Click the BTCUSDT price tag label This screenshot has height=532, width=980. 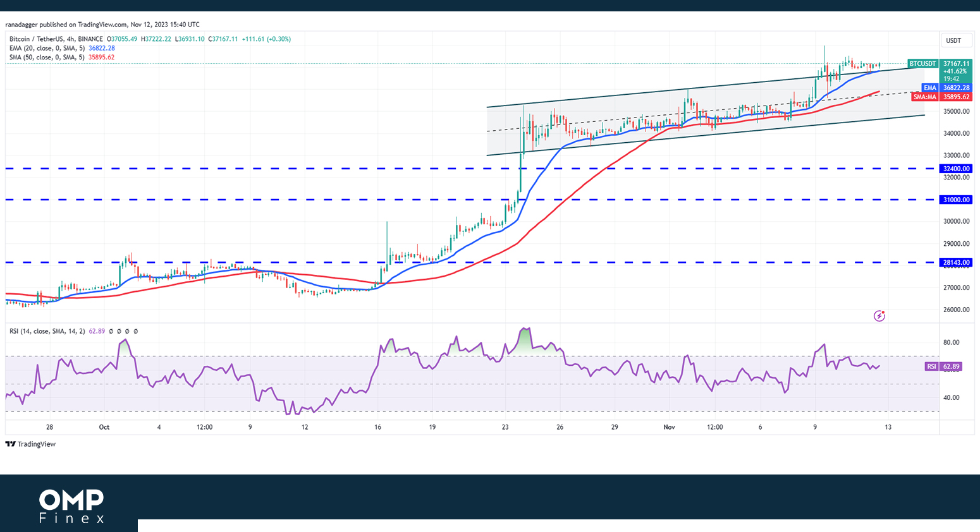pyautogui.click(x=922, y=64)
